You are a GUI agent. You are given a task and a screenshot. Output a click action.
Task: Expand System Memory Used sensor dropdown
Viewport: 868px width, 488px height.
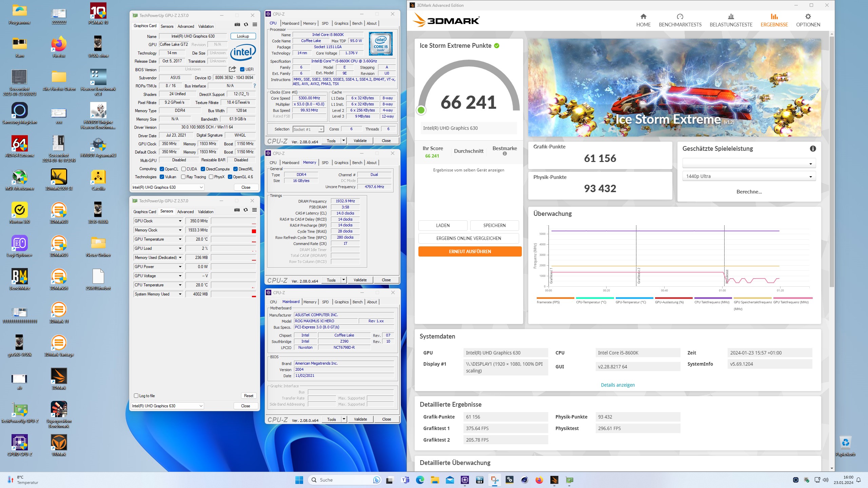[180, 294]
